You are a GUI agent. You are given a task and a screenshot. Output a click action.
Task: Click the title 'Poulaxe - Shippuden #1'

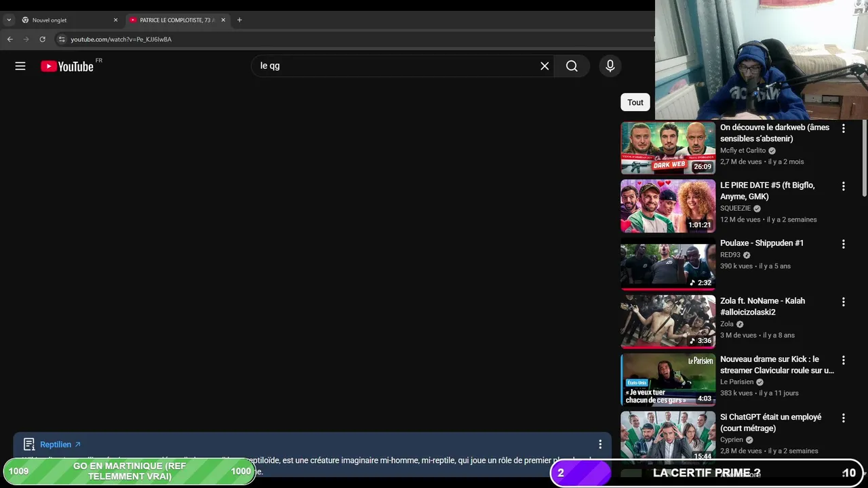pos(762,243)
